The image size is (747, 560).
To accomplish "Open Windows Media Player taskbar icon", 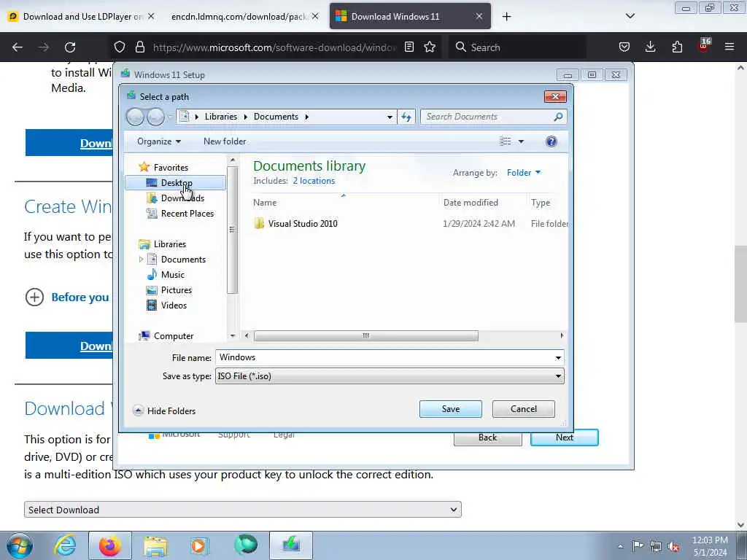I will (x=200, y=545).
